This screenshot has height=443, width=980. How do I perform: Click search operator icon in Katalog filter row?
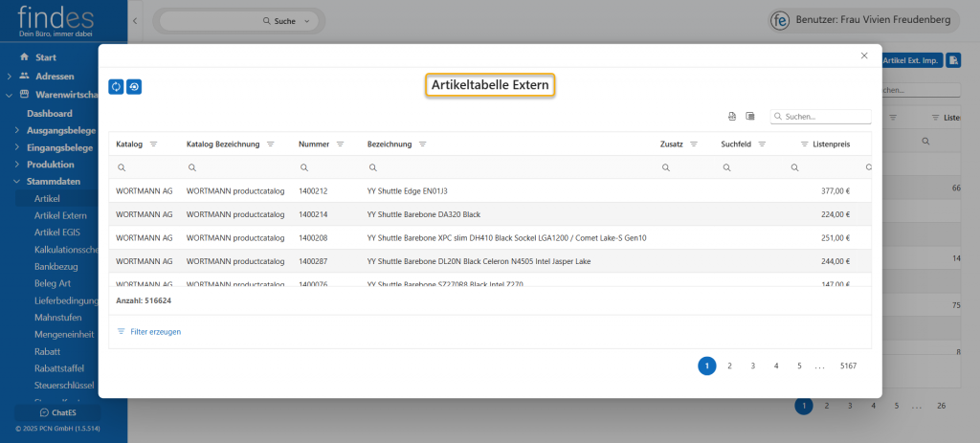(x=122, y=167)
